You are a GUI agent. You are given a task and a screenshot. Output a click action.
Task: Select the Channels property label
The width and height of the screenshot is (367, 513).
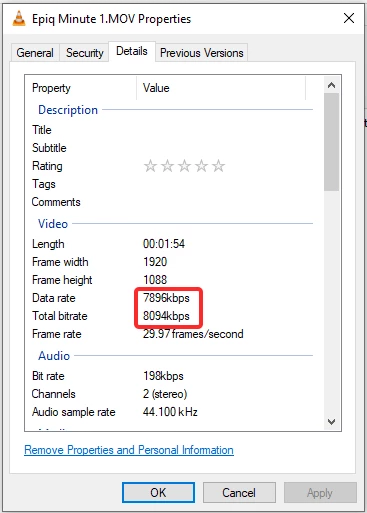53,394
